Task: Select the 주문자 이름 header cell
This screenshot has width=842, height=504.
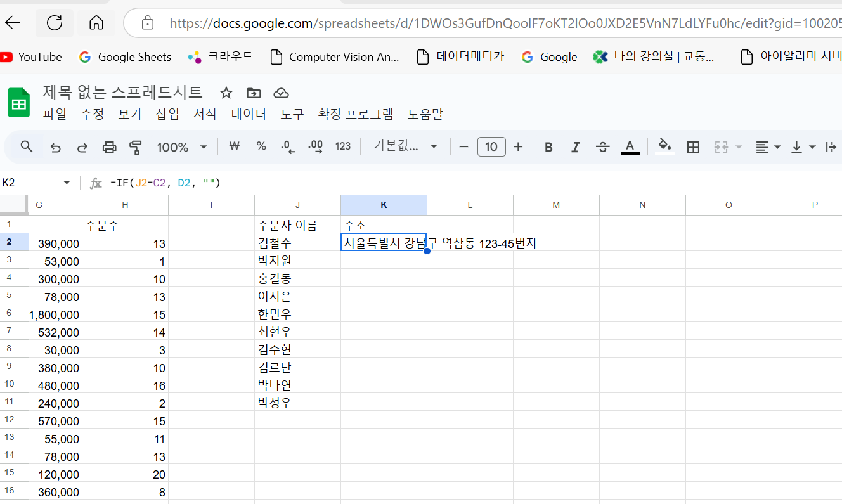Action: pyautogui.click(x=297, y=225)
